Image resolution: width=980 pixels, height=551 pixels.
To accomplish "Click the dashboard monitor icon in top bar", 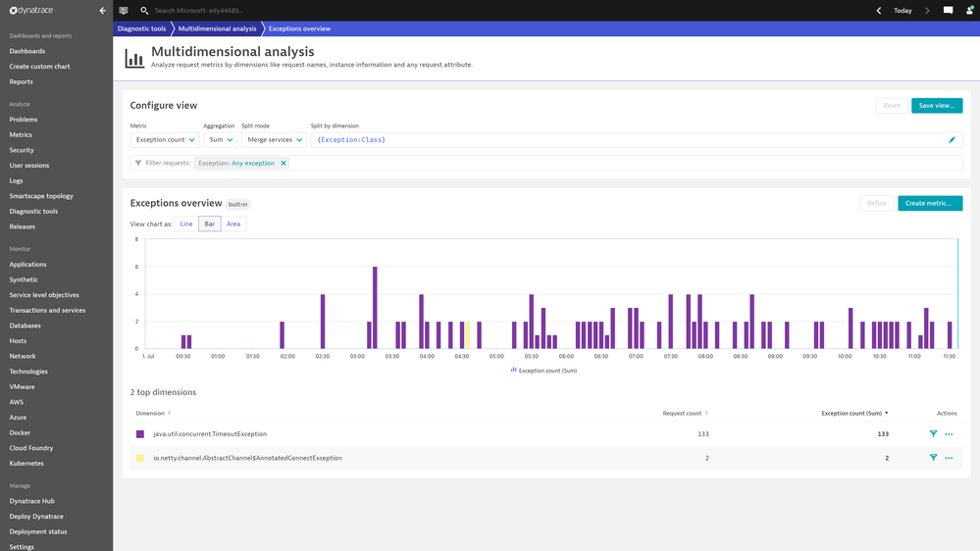I will 124,11.
